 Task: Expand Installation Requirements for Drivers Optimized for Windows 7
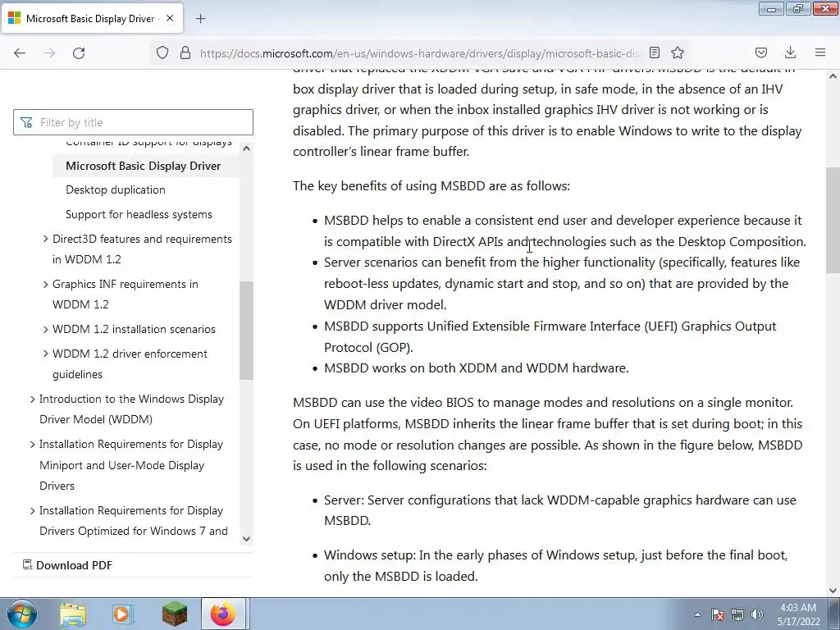(x=32, y=510)
